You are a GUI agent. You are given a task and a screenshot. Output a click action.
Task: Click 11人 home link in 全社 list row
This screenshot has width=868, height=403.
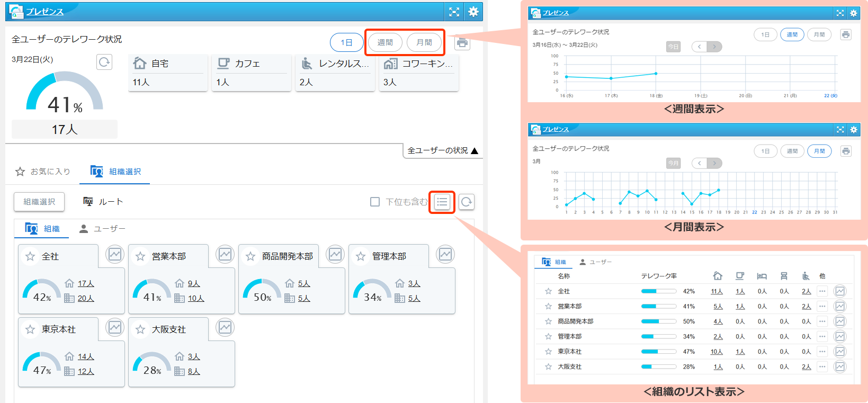(717, 291)
